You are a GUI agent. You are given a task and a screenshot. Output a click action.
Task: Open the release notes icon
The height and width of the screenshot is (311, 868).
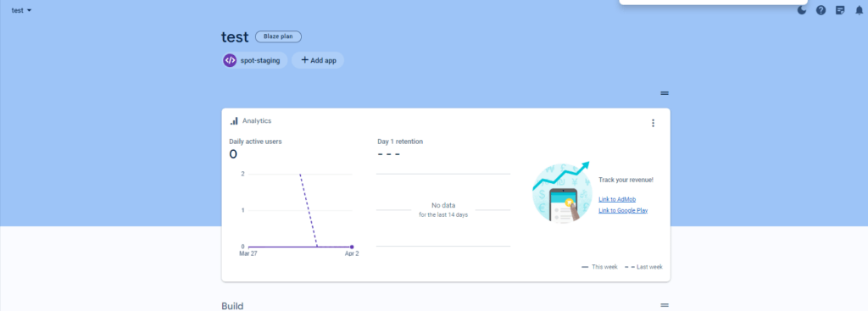pos(840,10)
